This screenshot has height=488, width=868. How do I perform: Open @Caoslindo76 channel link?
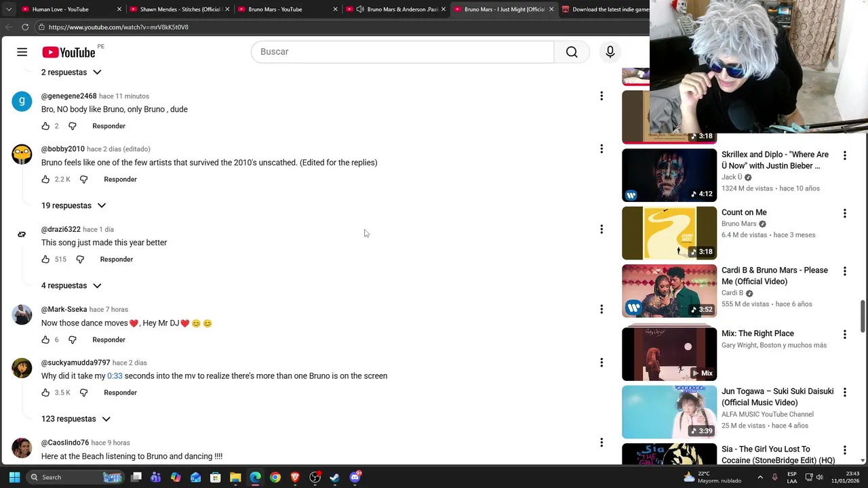(65, 443)
